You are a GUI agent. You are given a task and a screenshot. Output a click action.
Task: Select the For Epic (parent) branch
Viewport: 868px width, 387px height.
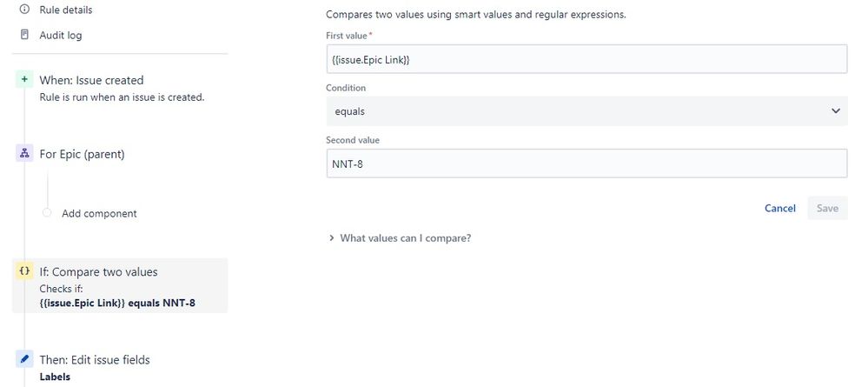click(82, 154)
